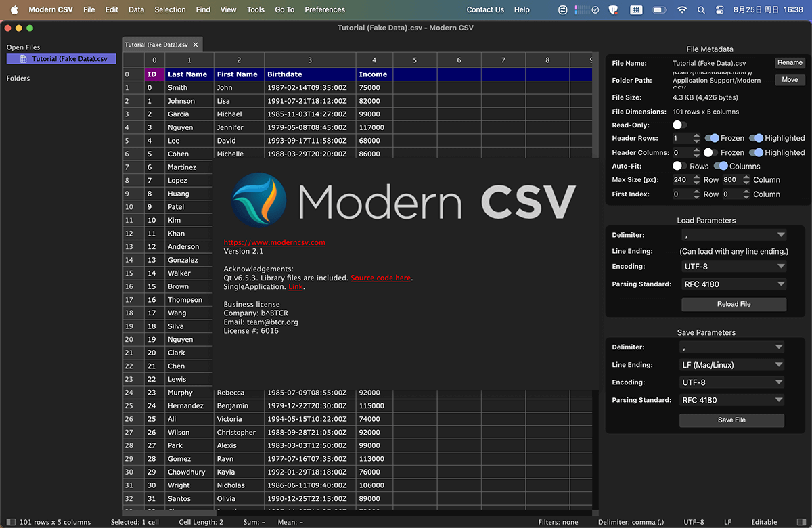This screenshot has height=528, width=812.
Task: Open Save Parameters Delimiter dropdown
Action: pyautogui.click(x=732, y=347)
